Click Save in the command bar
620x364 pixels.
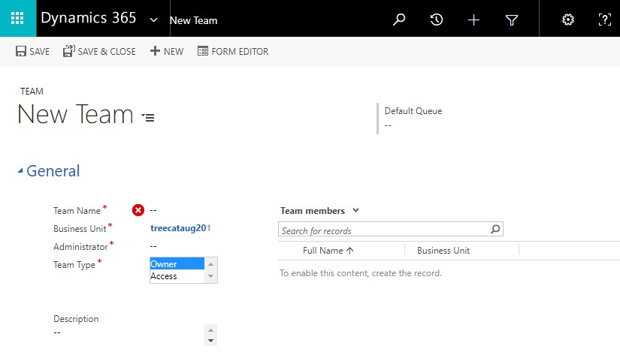(32, 52)
